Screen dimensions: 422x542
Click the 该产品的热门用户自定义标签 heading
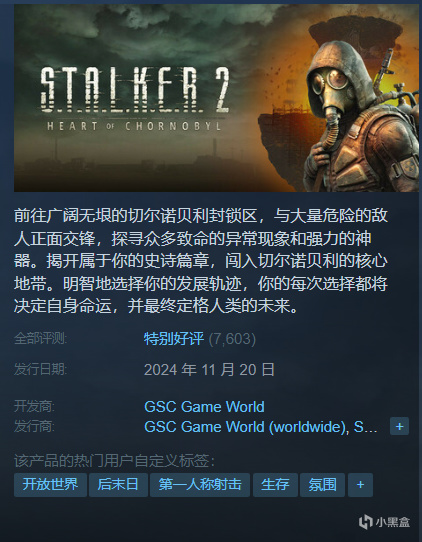pyautogui.click(x=114, y=461)
